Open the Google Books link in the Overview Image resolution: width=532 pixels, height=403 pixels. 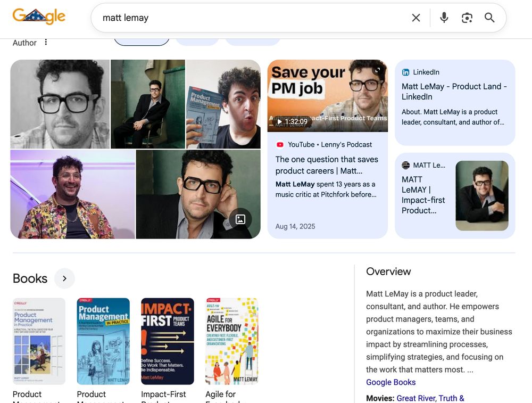[x=390, y=382]
